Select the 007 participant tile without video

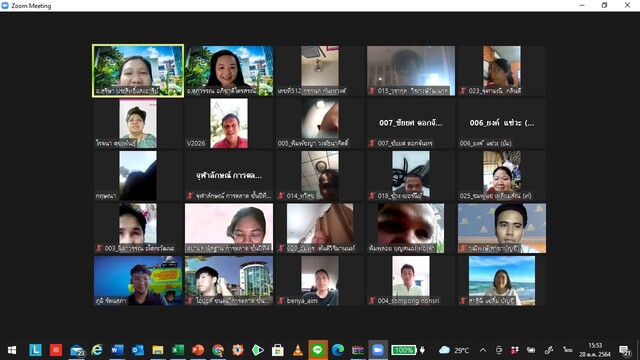pyautogui.click(x=411, y=123)
